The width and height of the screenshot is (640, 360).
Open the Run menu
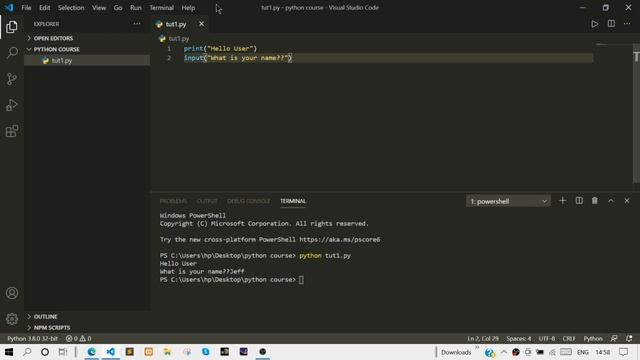pos(136,7)
